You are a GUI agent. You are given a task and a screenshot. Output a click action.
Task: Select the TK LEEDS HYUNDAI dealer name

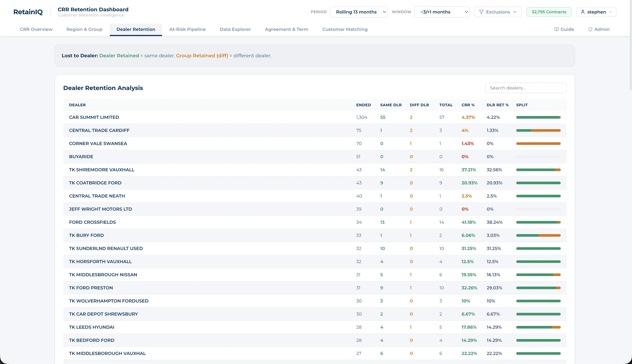[92, 327]
